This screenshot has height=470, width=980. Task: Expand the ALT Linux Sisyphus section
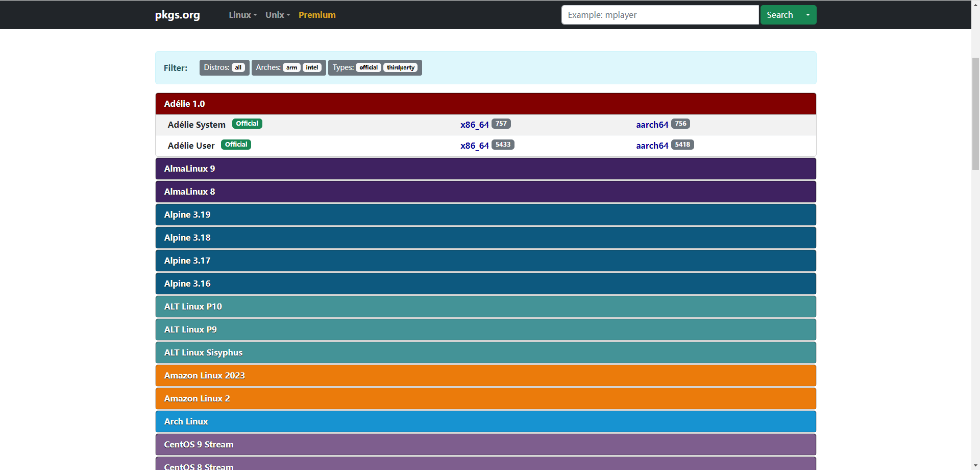[485, 353]
